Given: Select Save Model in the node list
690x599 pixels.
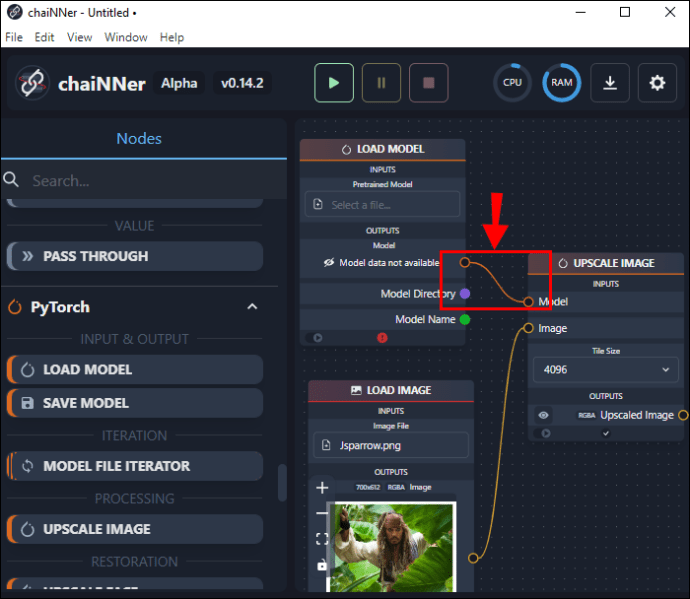Looking at the screenshot, I should tap(135, 403).
